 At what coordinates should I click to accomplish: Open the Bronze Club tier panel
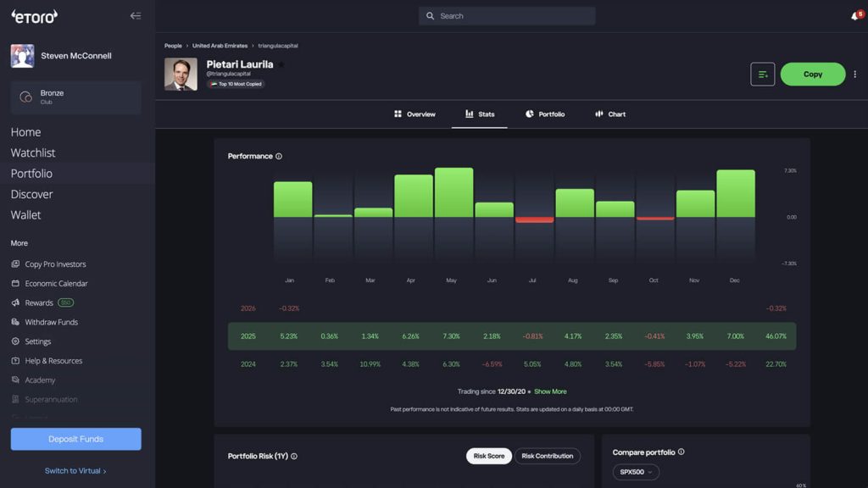[75, 97]
